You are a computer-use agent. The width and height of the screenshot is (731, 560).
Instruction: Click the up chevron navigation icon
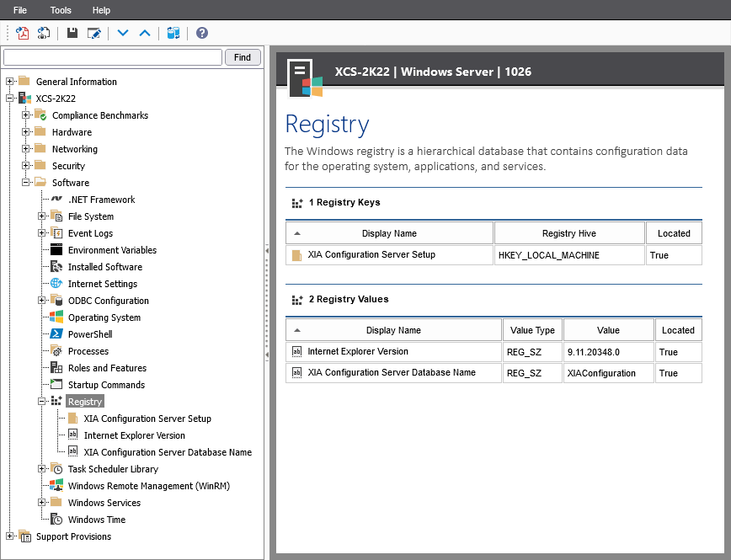tap(145, 33)
